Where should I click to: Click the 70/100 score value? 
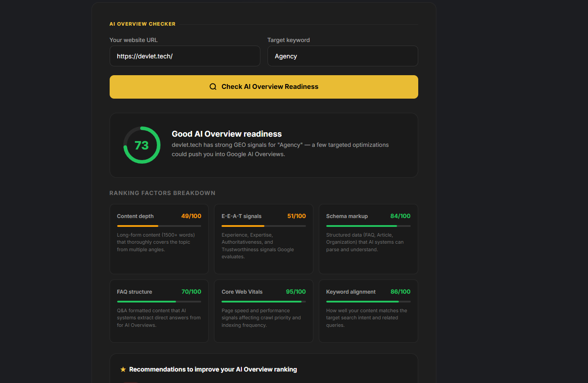coord(191,292)
